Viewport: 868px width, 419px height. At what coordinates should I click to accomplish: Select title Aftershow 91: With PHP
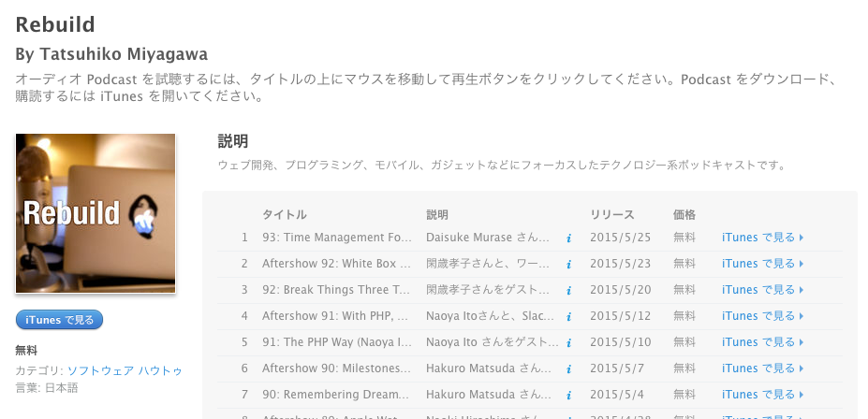pyautogui.click(x=336, y=316)
